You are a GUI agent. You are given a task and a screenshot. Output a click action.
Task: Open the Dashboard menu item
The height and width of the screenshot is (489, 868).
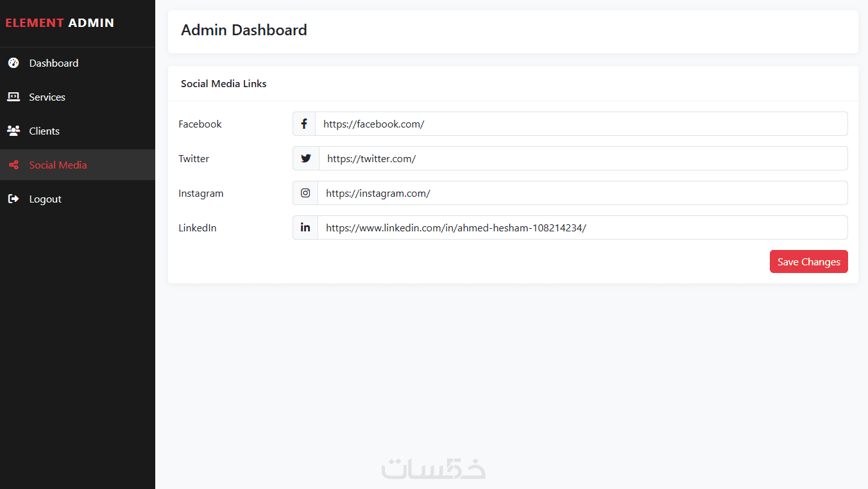tap(78, 63)
